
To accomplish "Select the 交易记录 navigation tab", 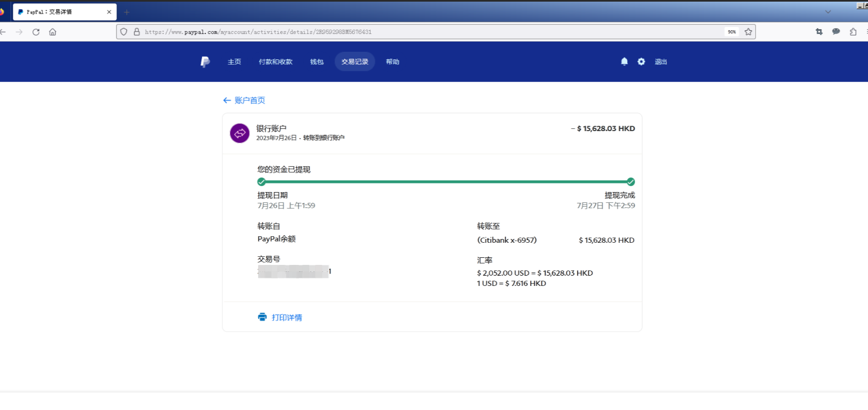I will tap(355, 62).
